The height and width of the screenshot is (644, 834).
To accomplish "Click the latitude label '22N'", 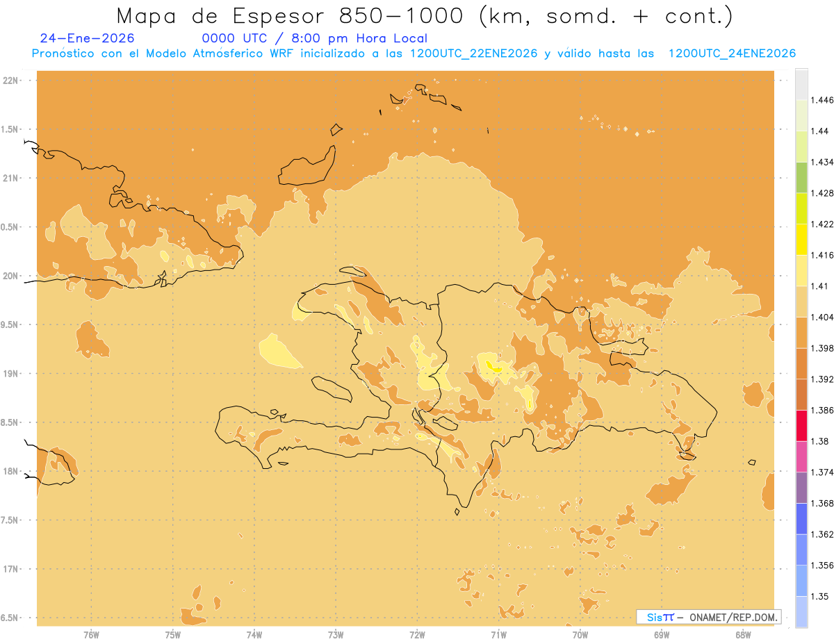I will 11,80.
